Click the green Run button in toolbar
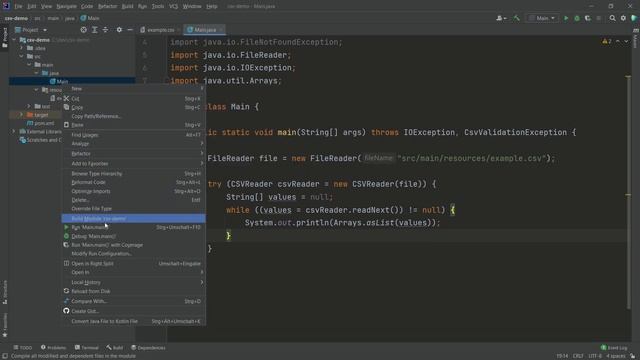This screenshot has height=360, width=640. tap(566, 18)
